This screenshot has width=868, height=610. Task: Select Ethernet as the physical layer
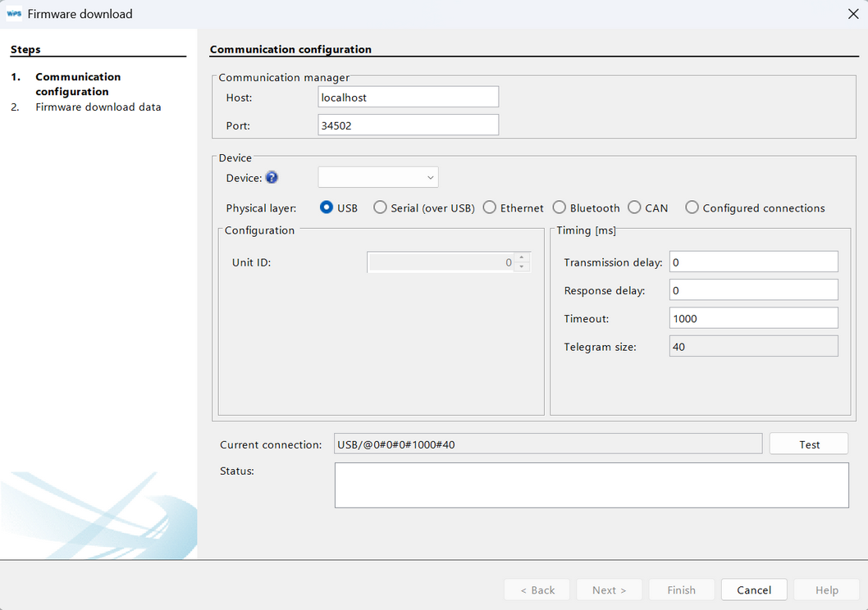(489, 207)
